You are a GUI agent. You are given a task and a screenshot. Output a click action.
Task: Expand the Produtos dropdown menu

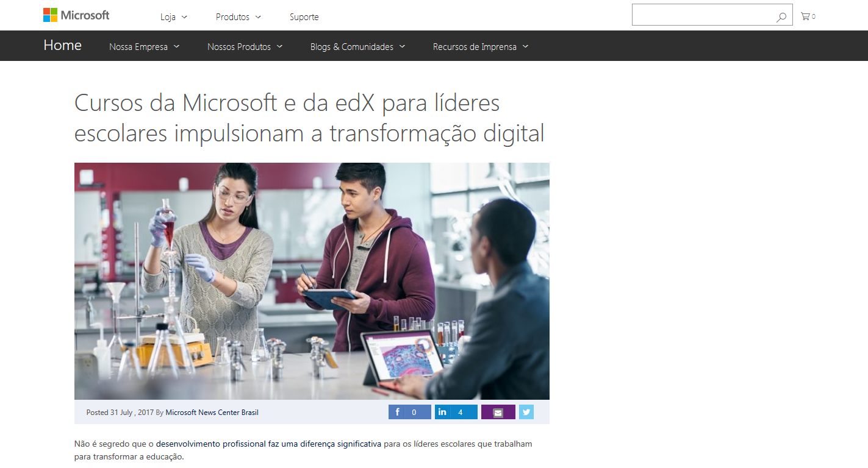[x=239, y=17]
